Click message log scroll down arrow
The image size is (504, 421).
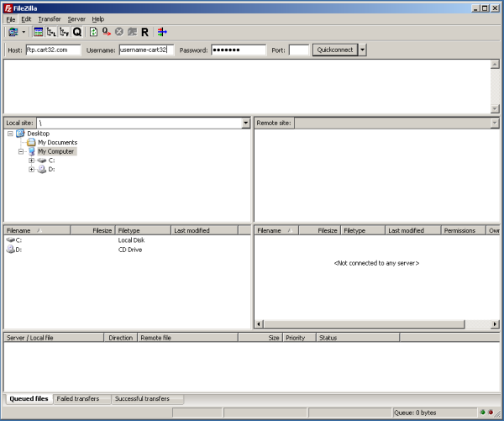pyautogui.click(x=495, y=109)
